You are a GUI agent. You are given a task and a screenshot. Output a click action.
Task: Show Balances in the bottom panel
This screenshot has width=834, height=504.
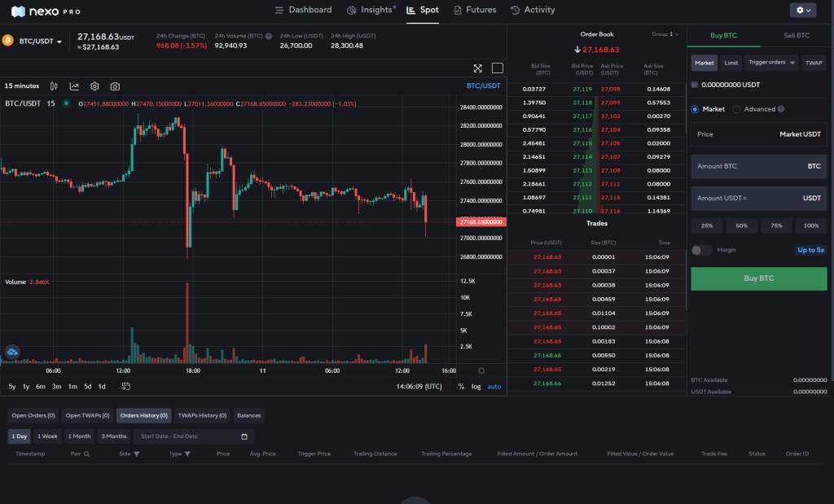pos(248,415)
